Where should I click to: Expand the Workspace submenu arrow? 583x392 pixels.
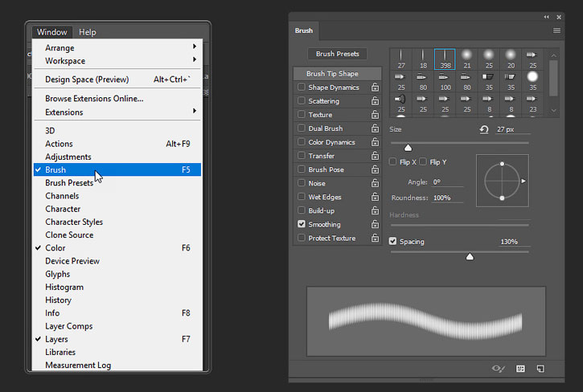tap(195, 59)
